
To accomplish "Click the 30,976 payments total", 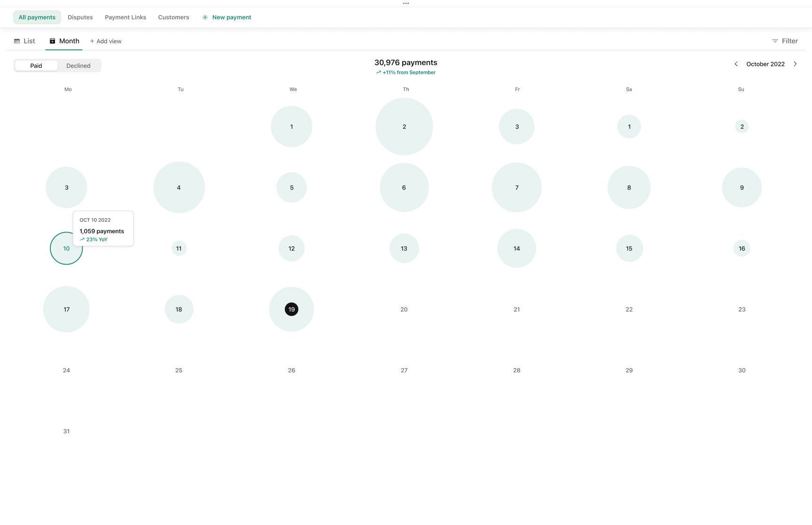I will 406,63.
